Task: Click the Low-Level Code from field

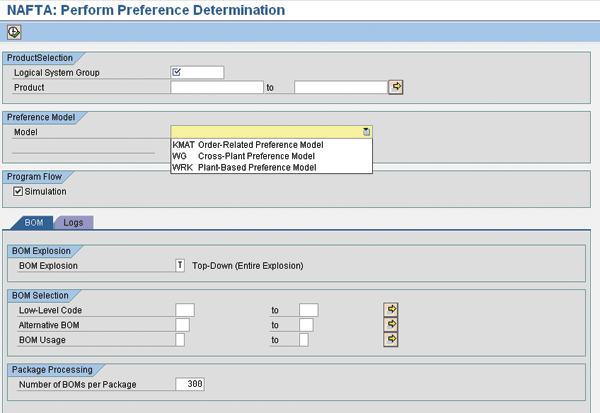Action: 185,310
